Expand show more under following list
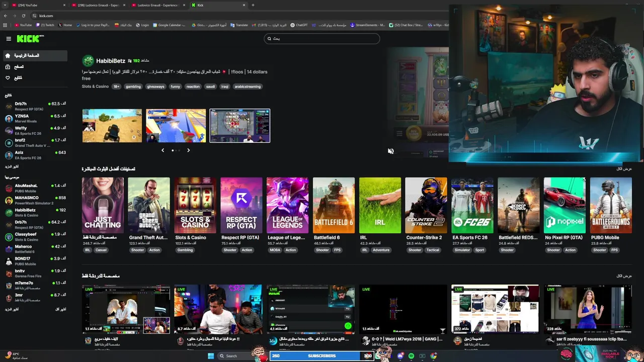Screen dimensions: 644x362 click(12, 166)
